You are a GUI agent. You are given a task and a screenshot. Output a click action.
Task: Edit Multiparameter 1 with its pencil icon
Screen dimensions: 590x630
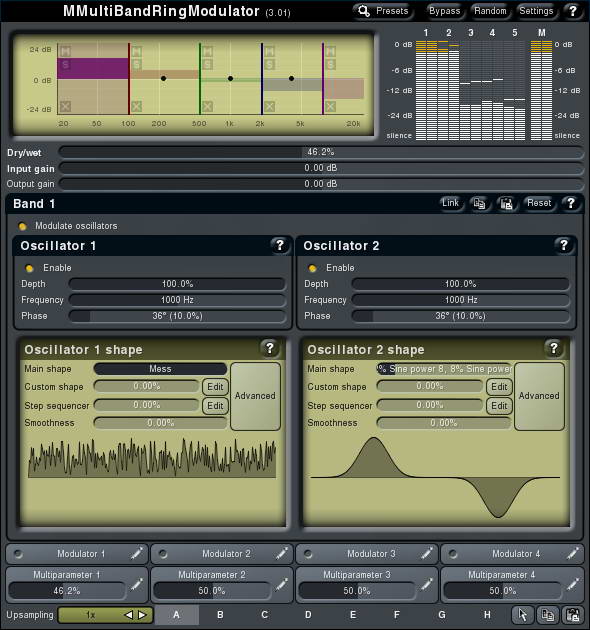137,585
